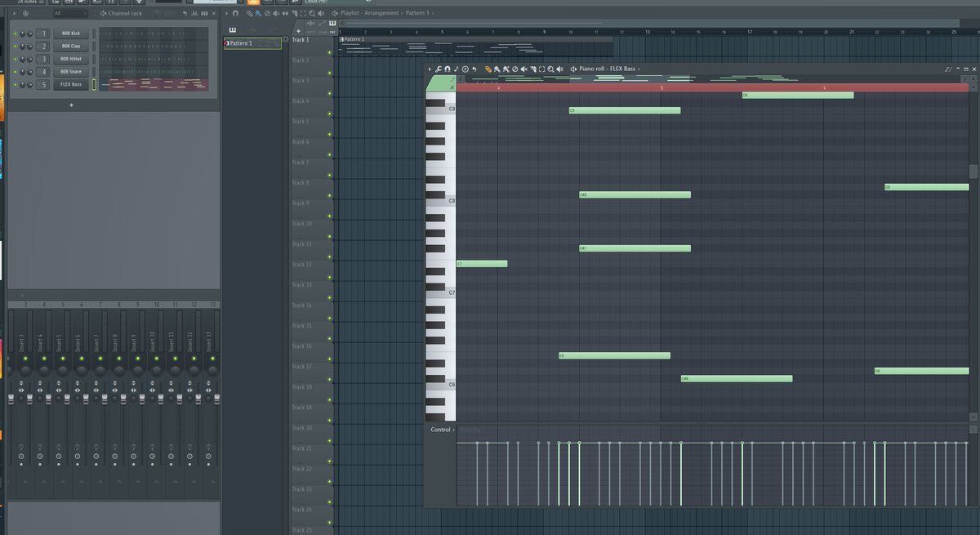Select the Mute tool in Piano roll
The width and height of the screenshot is (980, 535).
click(x=524, y=69)
